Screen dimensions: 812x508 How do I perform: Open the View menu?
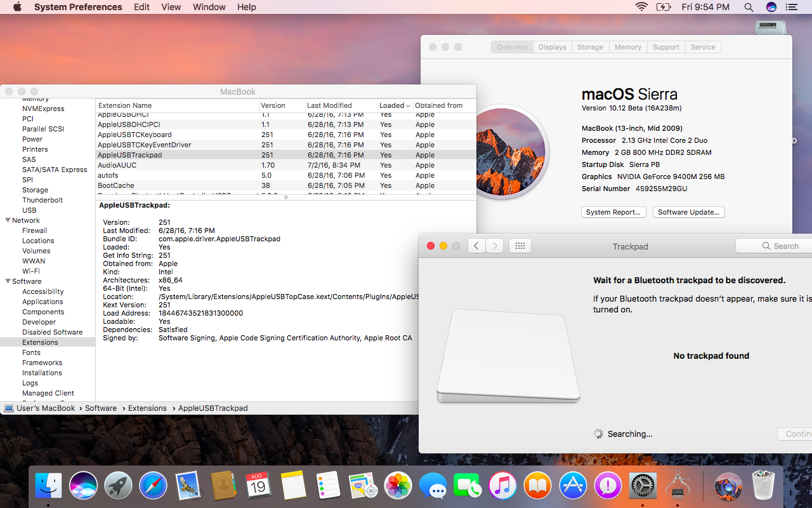[x=171, y=7]
